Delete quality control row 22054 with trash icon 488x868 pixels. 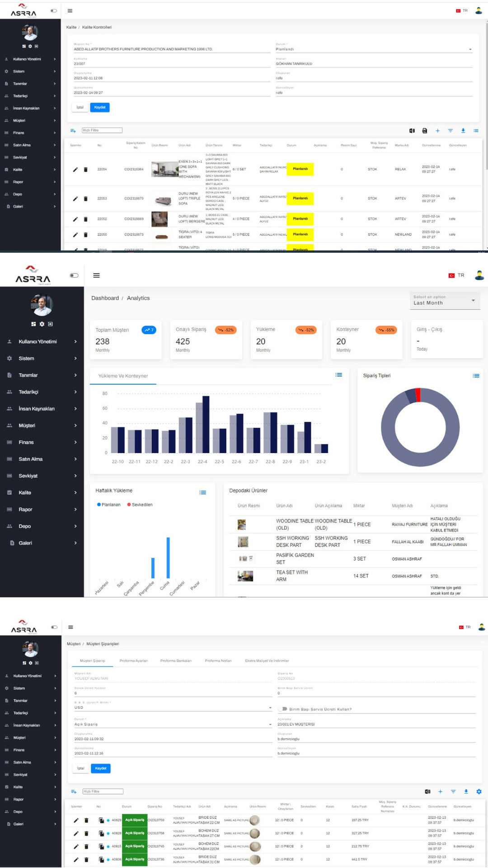point(85,170)
